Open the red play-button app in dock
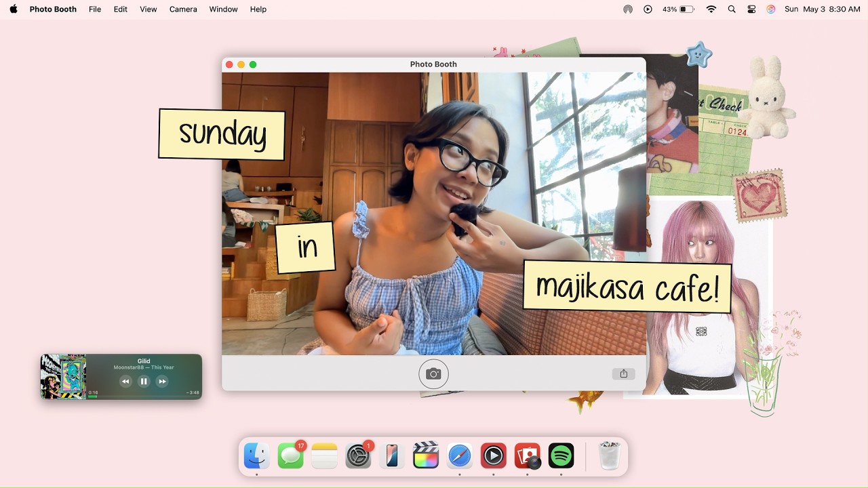The image size is (868, 488). 494,455
